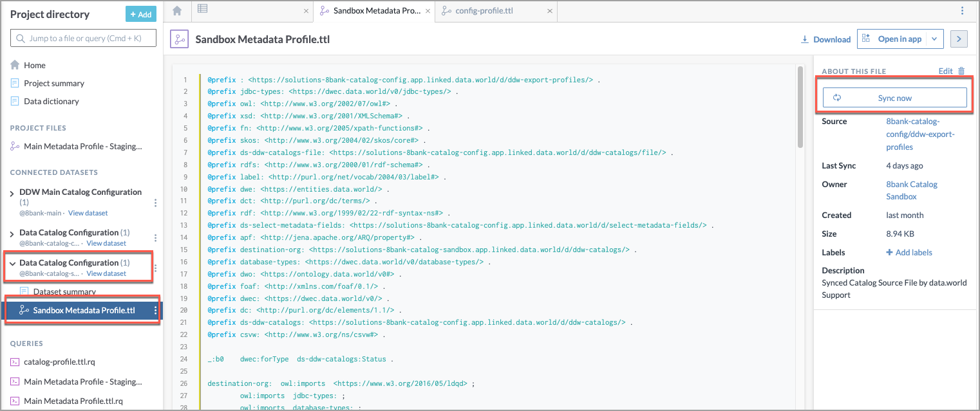
Task: Open the kebab menu beside Sandbox Metadata Profile.ttl
Action: click(x=154, y=309)
